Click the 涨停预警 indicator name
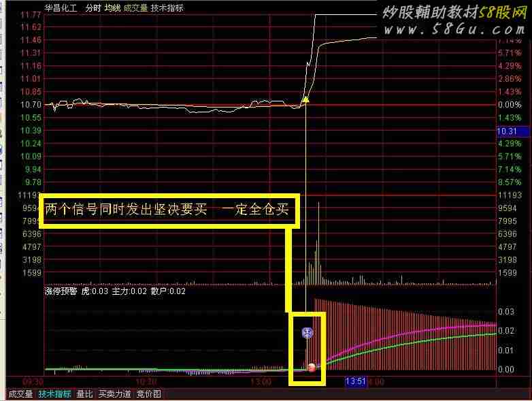The height and width of the screenshot is (401, 532). 61,291
